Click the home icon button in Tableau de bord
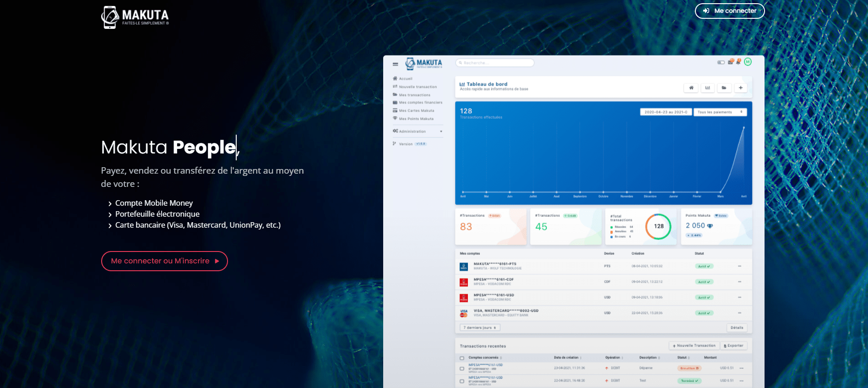Viewport: 868px width, 388px height. [691, 88]
